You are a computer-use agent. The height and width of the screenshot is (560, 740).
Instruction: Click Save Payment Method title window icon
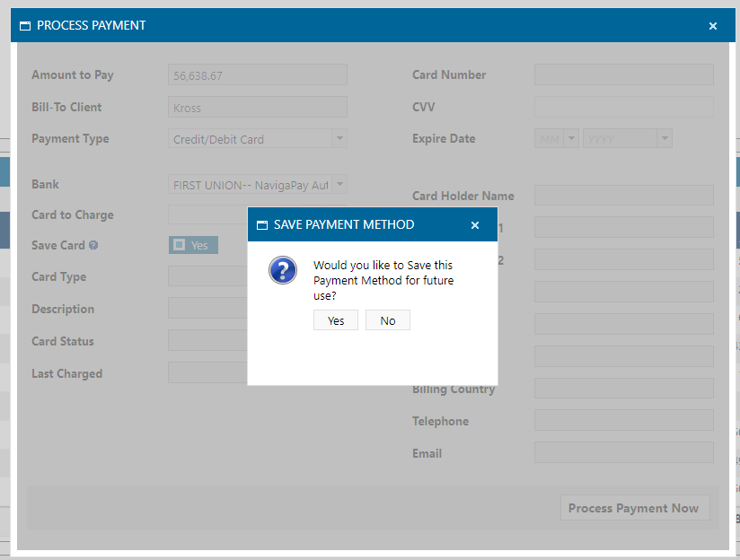[262, 225]
